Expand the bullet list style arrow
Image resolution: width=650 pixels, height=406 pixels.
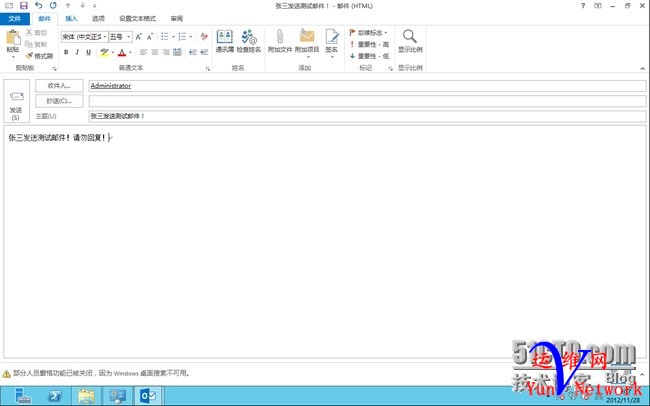click(173, 37)
